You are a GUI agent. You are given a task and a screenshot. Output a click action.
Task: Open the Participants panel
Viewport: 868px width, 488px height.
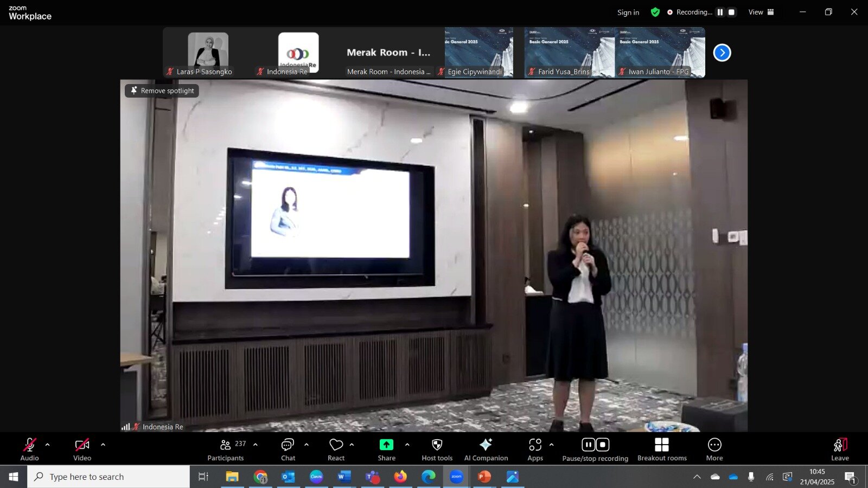coord(226,450)
